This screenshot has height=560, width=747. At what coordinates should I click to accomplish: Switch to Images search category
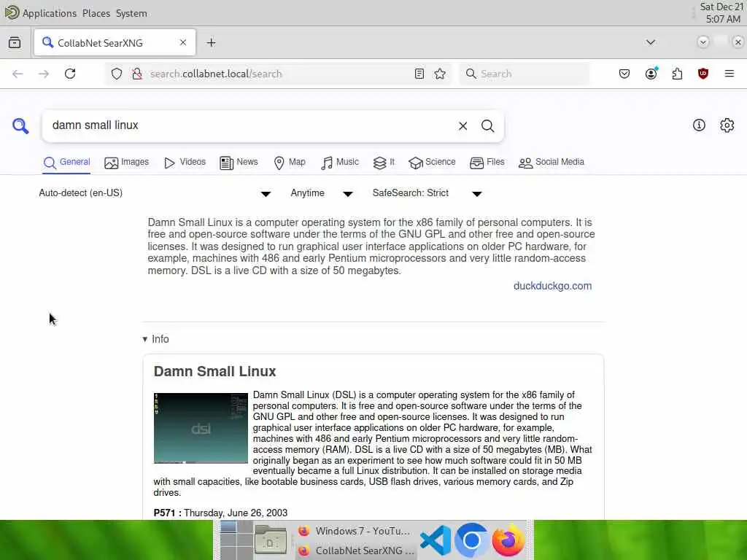point(127,163)
